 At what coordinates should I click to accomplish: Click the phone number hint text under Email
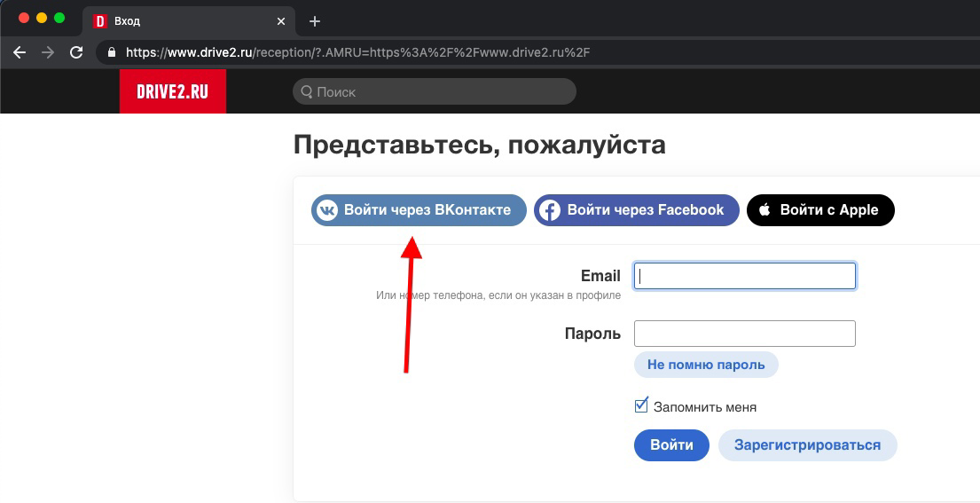point(498,295)
